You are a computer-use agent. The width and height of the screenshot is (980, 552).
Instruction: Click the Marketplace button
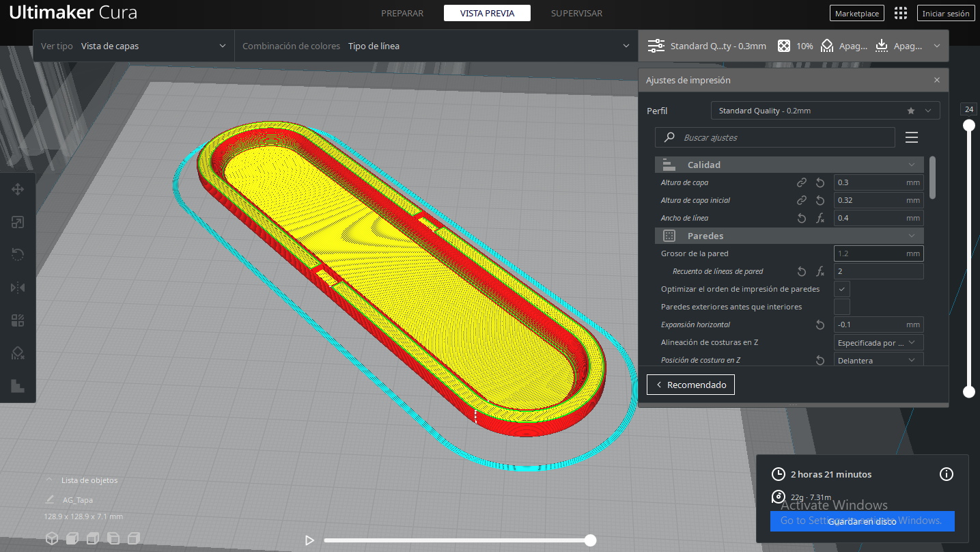pyautogui.click(x=857, y=13)
